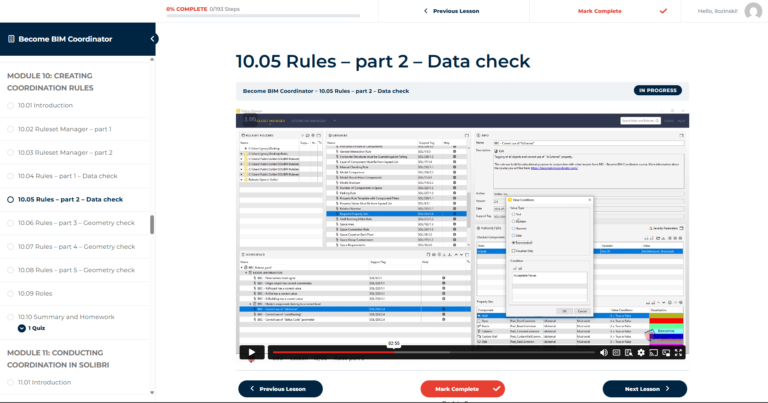Open the user profile avatar
The image size is (768, 403).
click(753, 11)
